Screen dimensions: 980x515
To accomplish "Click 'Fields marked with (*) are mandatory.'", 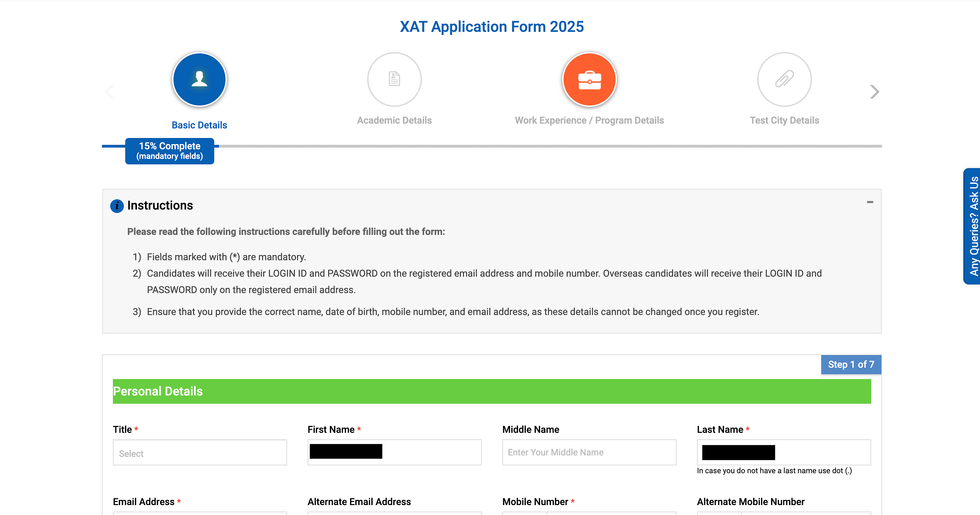I will pos(227,257).
